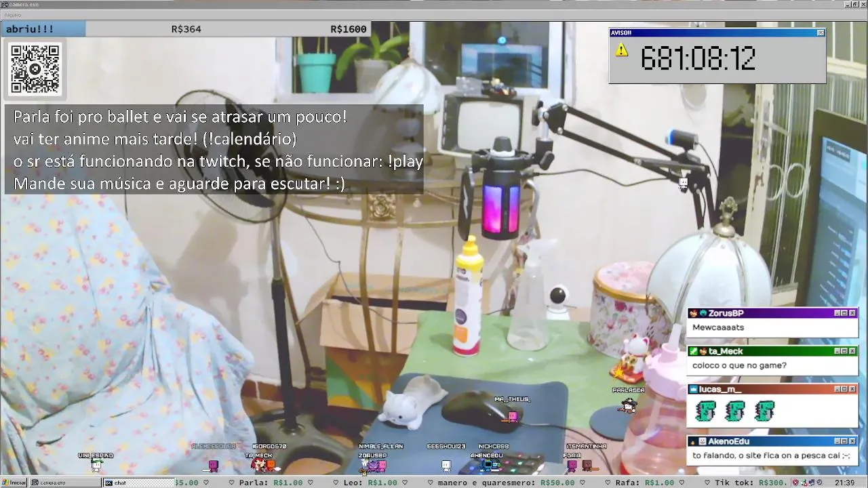Click the 'Parla foi pro ballet' notice line
The image size is (868, 488).
180,117
